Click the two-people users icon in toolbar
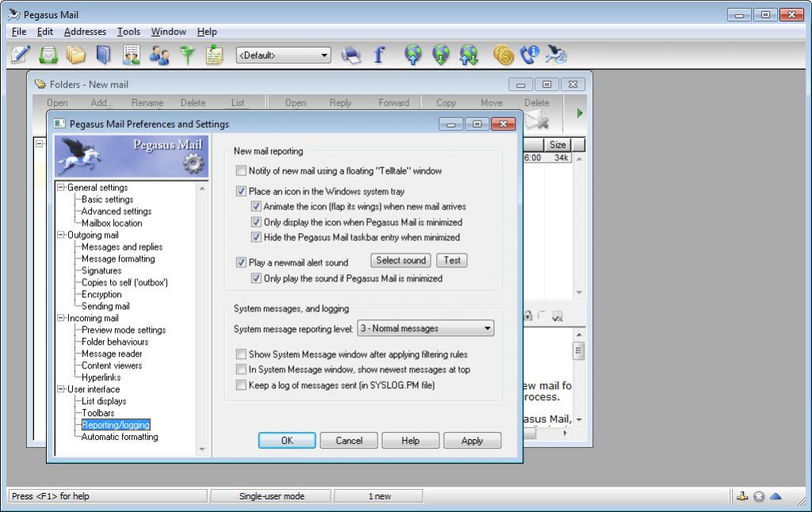The width and height of the screenshot is (812, 512). pos(159,55)
